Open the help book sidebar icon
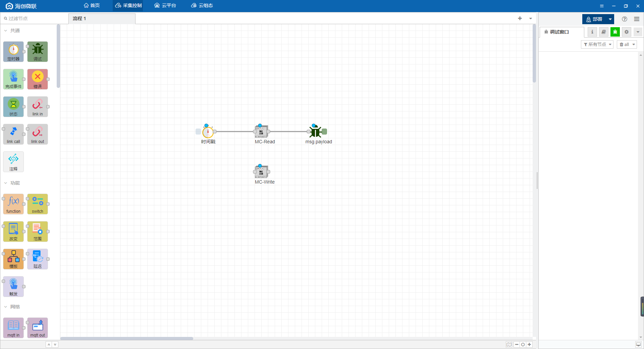The height and width of the screenshot is (349, 644). [x=604, y=32]
